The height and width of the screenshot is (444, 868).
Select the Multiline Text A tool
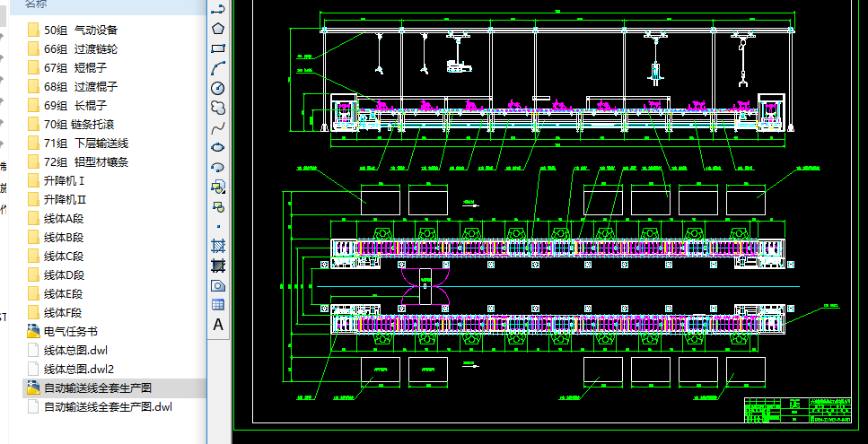tap(218, 325)
